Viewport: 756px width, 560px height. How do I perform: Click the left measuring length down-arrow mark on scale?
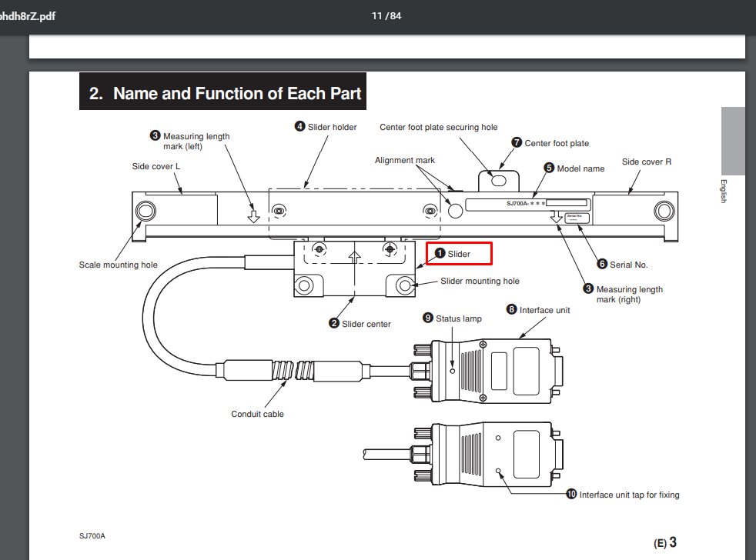[x=253, y=215]
